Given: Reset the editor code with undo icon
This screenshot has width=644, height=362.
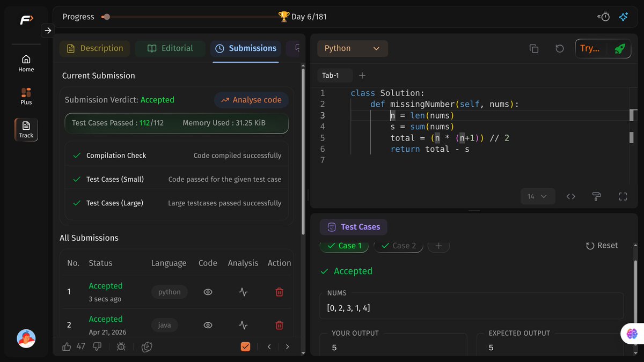Looking at the screenshot, I should point(559,48).
